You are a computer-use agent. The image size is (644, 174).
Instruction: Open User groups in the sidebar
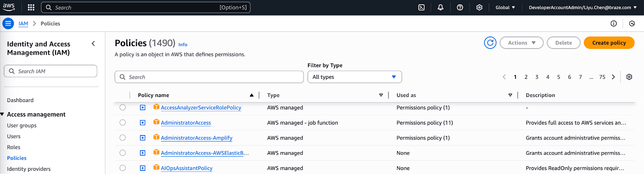[x=22, y=126]
